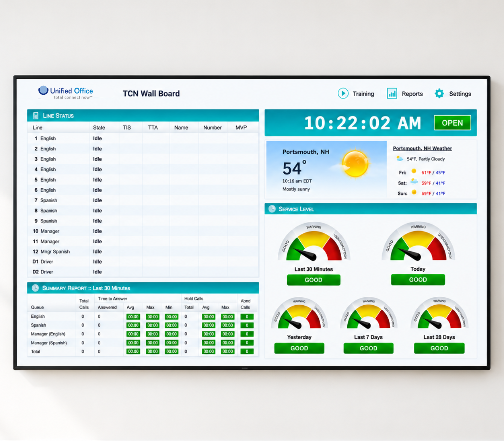
Task: Click the Abnd Calls value for English
Action: pyautogui.click(x=247, y=317)
